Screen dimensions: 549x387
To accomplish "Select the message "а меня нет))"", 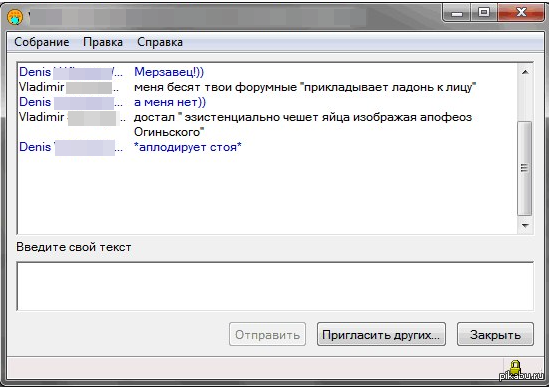I will tap(170, 102).
